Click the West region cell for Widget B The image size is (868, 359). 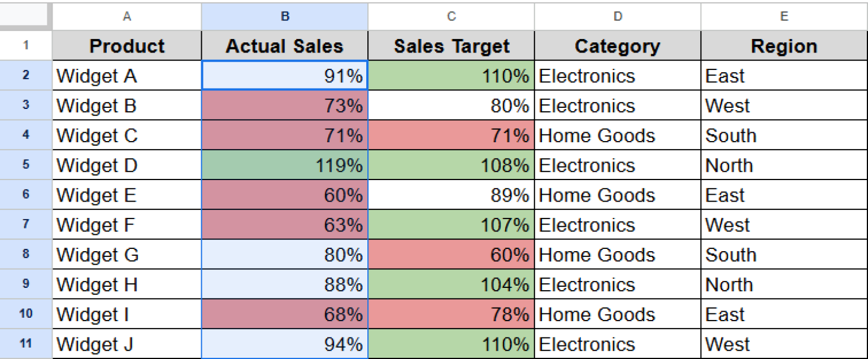pos(783,106)
